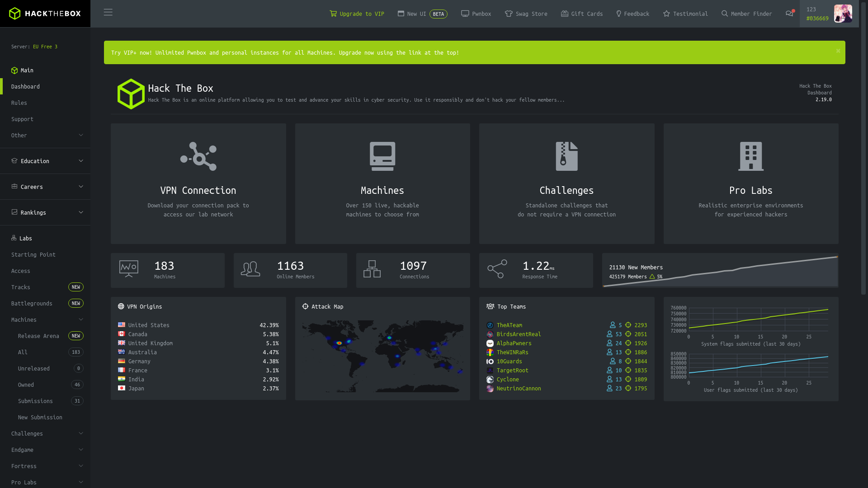868x488 pixels.
Task: Click the Connections network icon
Action: coord(372,269)
